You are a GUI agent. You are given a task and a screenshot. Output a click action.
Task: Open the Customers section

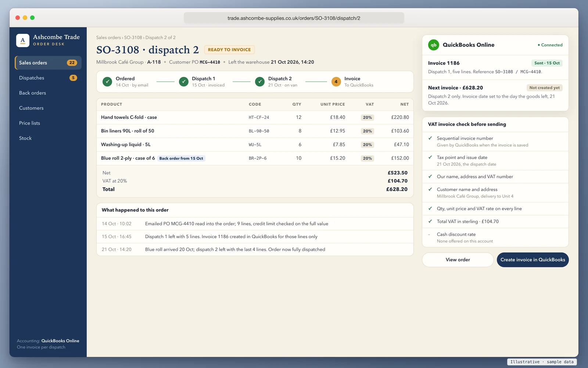click(48, 108)
